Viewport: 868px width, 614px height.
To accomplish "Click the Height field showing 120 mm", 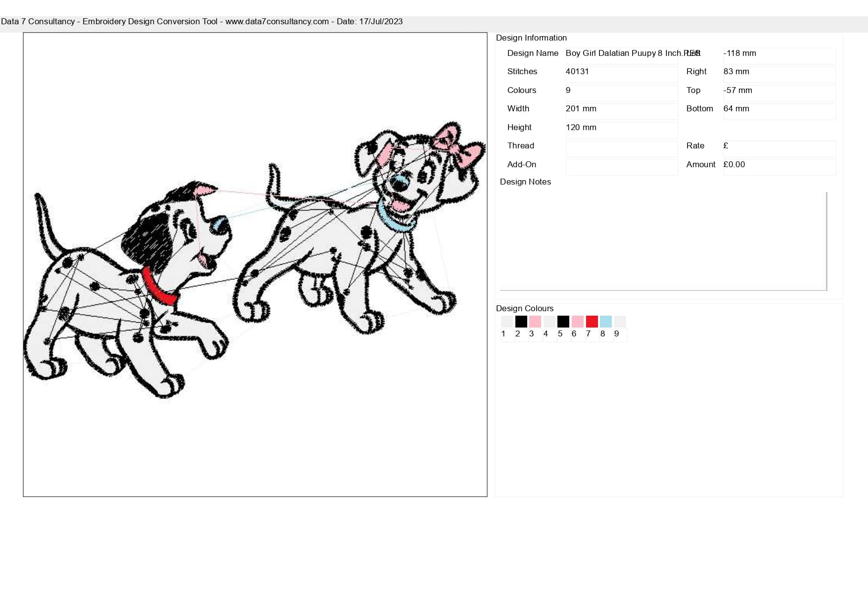I will 622,130.
